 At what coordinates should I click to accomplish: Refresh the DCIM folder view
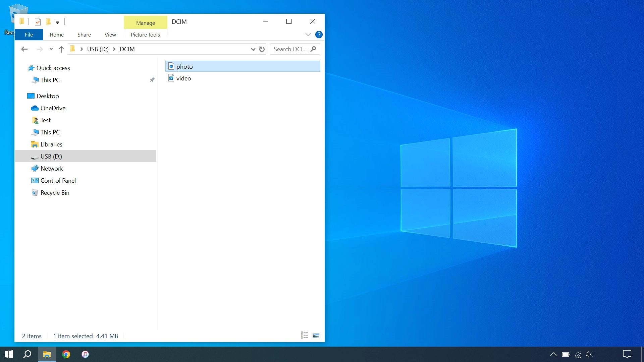(262, 49)
